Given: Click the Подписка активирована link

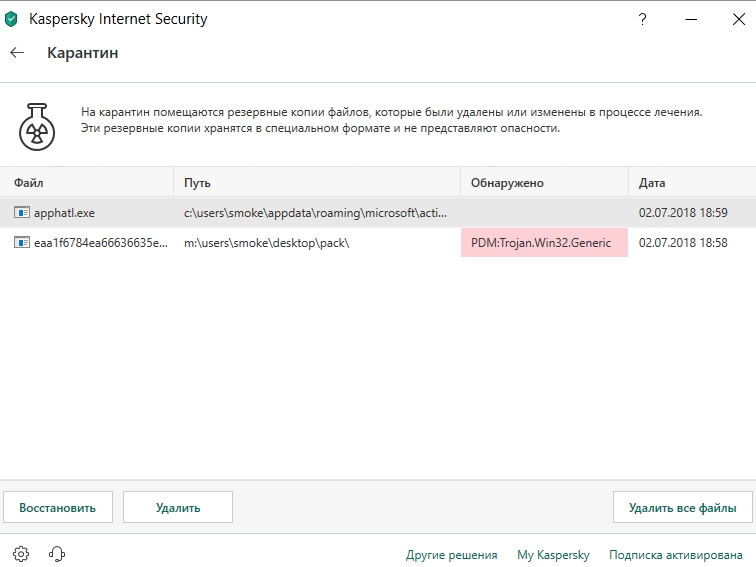Looking at the screenshot, I should click(676, 555).
